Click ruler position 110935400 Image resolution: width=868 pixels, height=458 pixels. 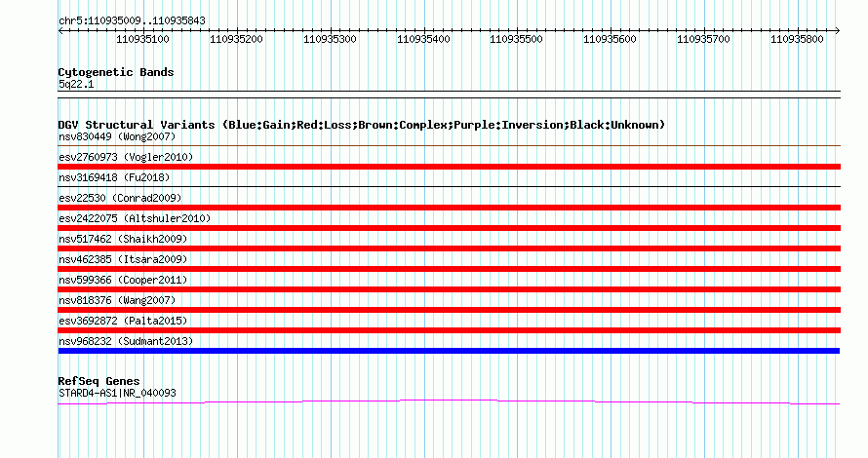423,39
